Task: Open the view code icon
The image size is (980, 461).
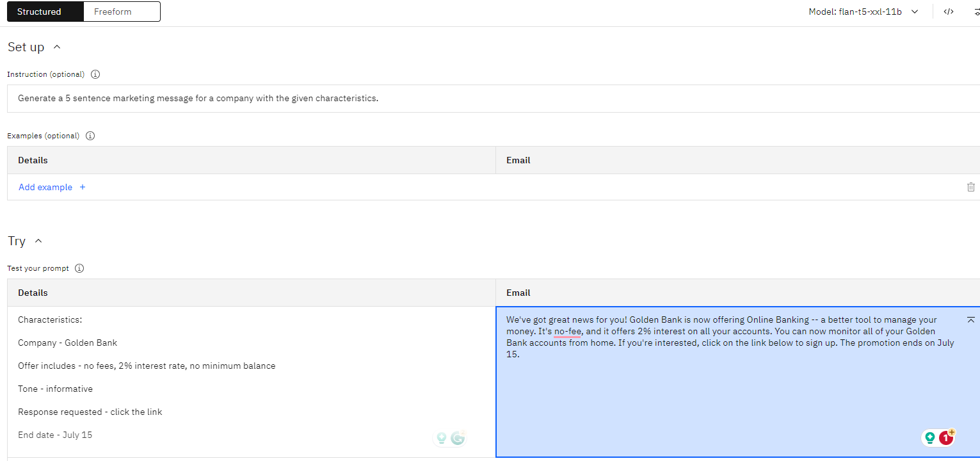Action: (x=949, y=12)
